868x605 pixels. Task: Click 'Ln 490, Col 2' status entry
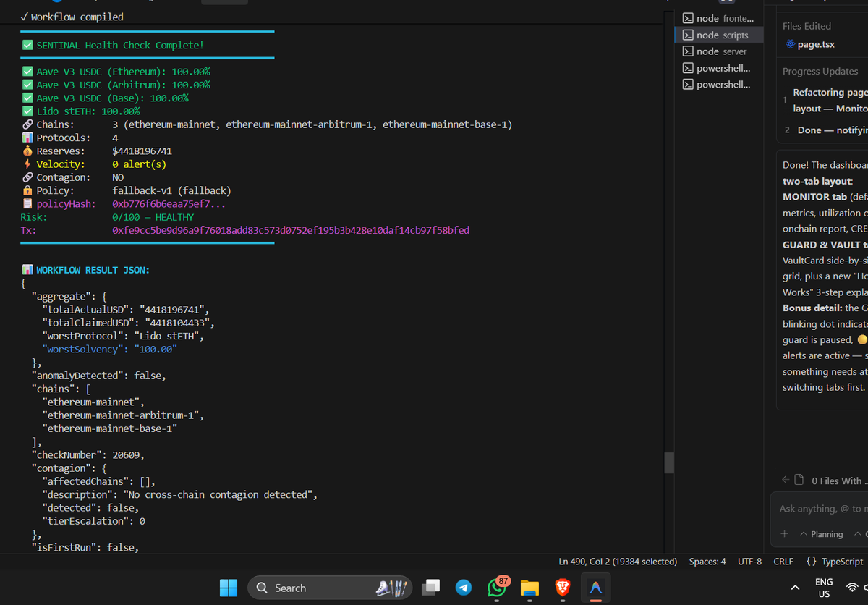[618, 562]
